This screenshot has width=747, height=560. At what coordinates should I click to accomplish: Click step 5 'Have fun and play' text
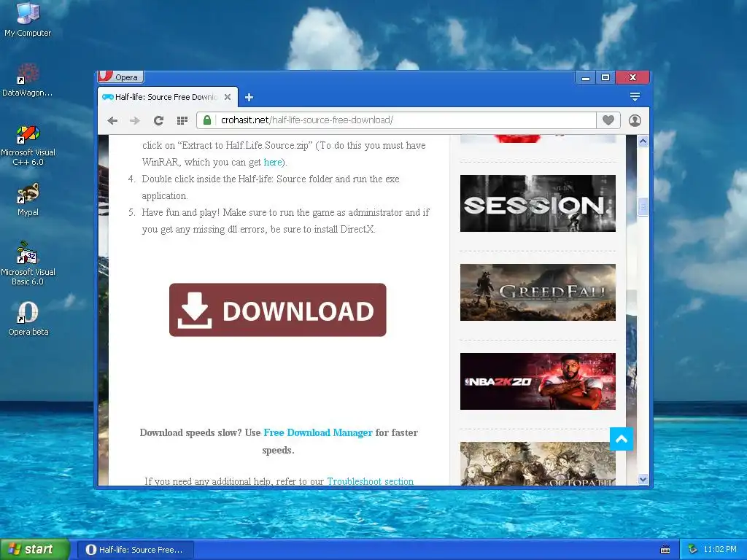point(285,220)
